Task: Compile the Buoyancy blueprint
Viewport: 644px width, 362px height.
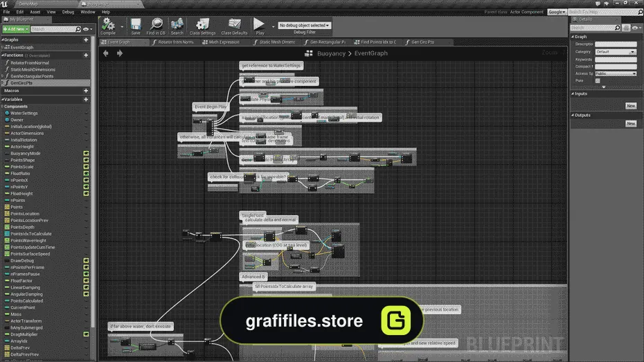Action: pos(108,26)
